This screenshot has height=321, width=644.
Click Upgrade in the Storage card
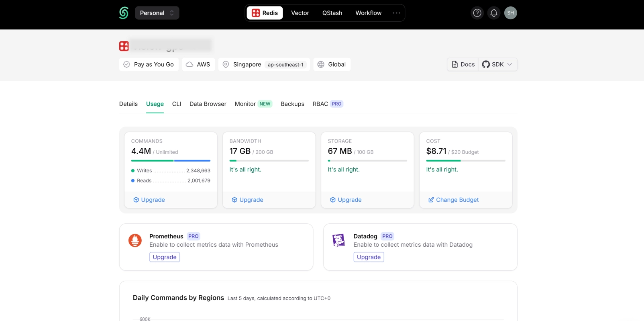tap(346, 200)
